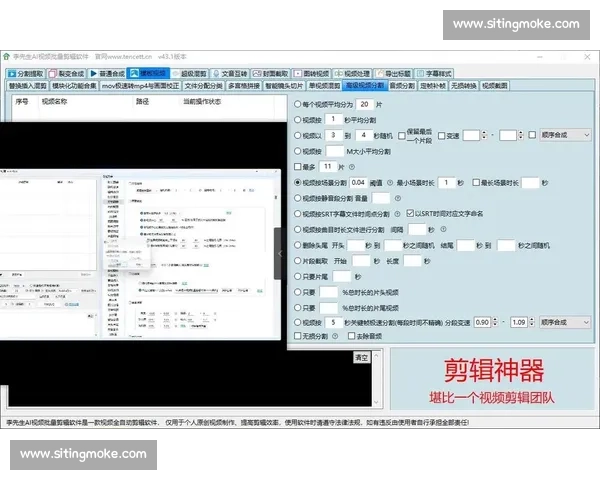Viewport: 600px width, 480px height.
Task: Select 只要%总时长的片头视频 radio
Action: click(297, 292)
